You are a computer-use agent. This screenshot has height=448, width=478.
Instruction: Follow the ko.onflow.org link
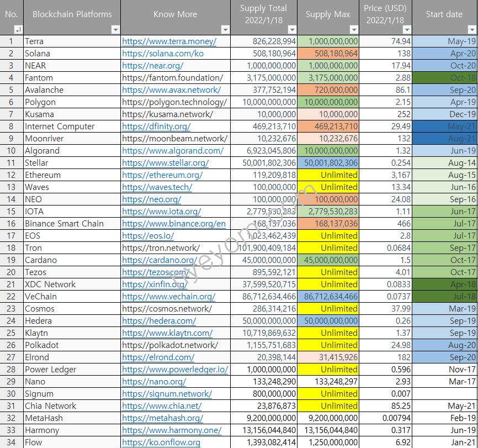(161, 442)
